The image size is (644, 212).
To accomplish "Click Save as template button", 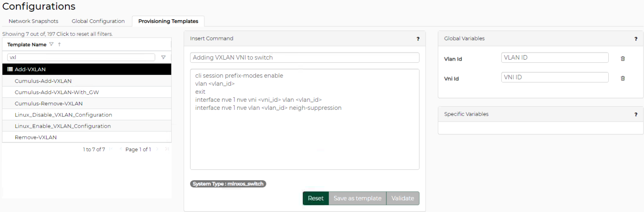I will tap(357, 198).
